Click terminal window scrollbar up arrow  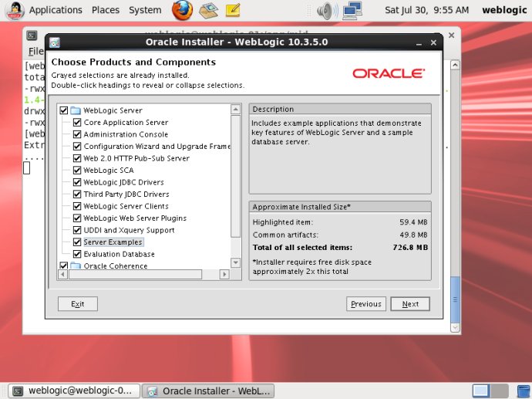tap(455, 65)
